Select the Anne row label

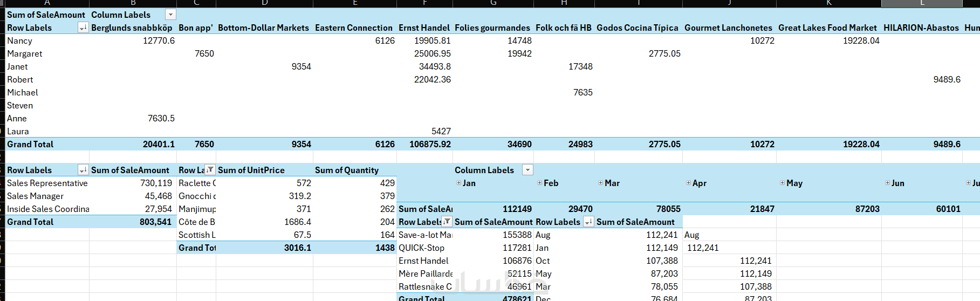click(x=17, y=118)
